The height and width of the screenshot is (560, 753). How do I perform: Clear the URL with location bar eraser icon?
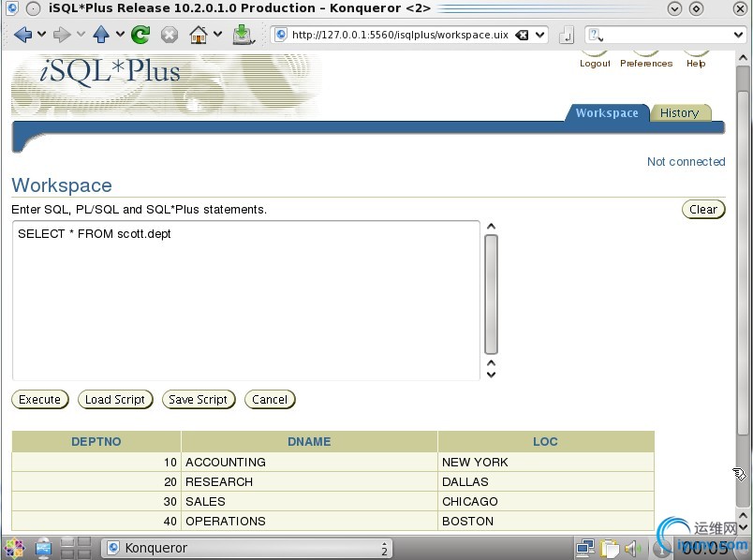(522, 35)
